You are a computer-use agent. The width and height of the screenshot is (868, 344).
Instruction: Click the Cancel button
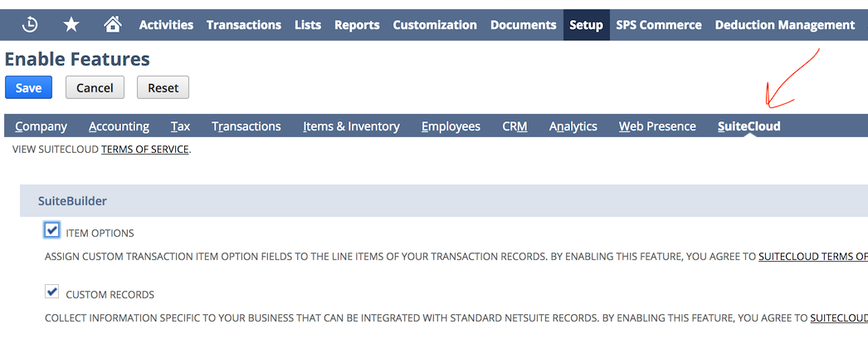95,87
